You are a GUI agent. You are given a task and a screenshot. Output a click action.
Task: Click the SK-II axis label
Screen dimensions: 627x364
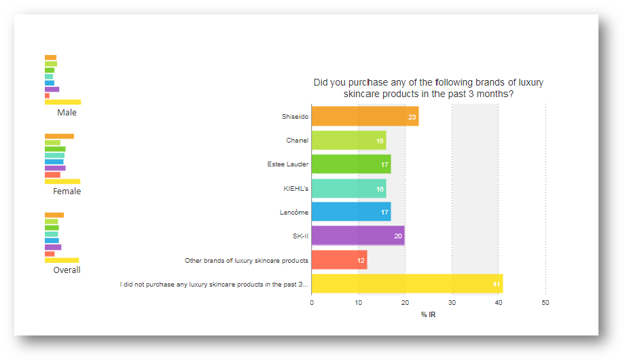[x=300, y=236]
